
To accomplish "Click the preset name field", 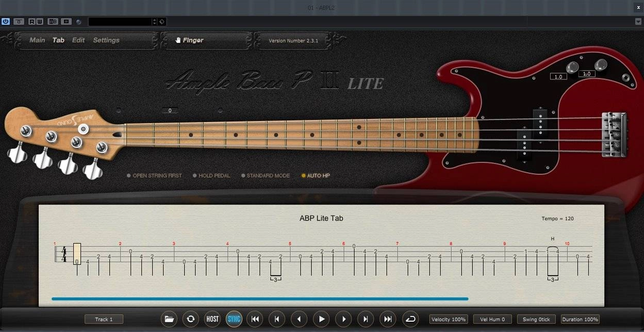I will 120,22.
